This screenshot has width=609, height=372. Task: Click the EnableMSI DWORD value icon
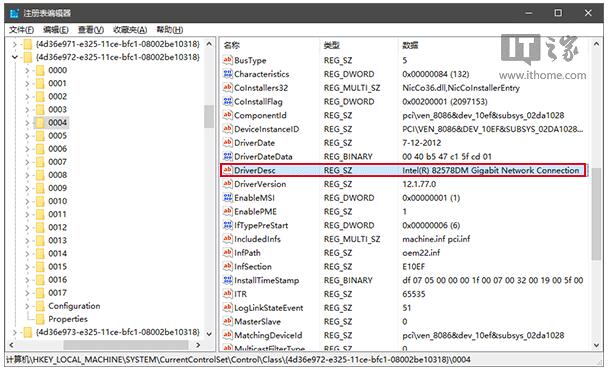(x=228, y=198)
